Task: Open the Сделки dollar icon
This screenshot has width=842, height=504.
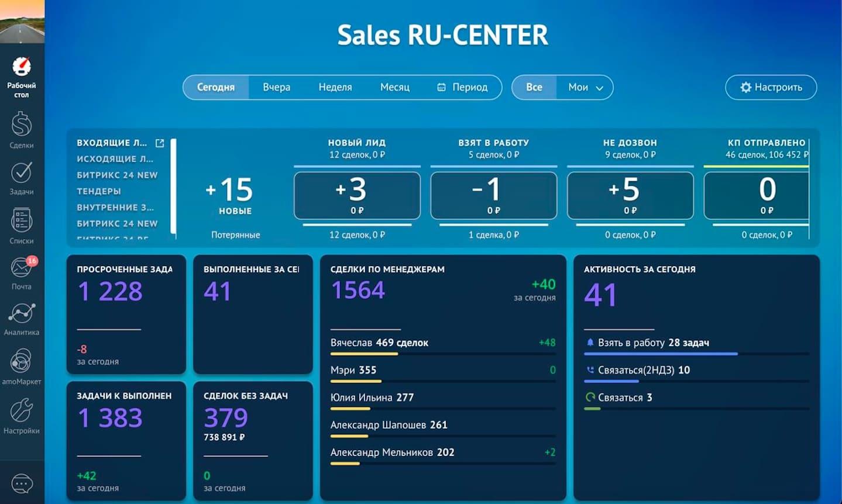Action: coord(22,124)
